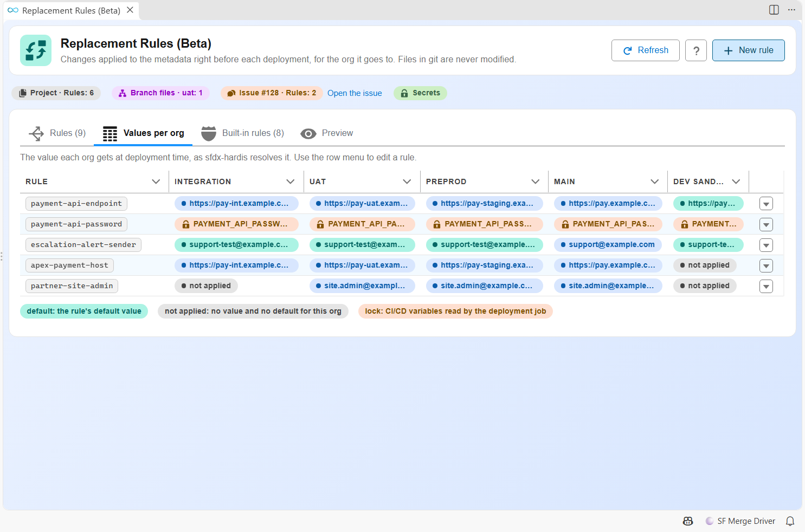Click SF Merge Driver in status bar
This screenshot has width=805, height=532.
740,521
